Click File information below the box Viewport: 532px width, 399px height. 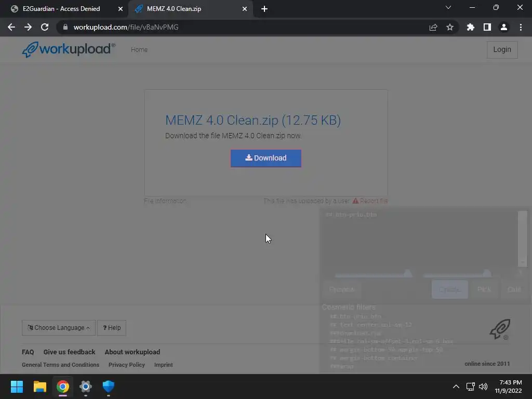(x=165, y=201)
